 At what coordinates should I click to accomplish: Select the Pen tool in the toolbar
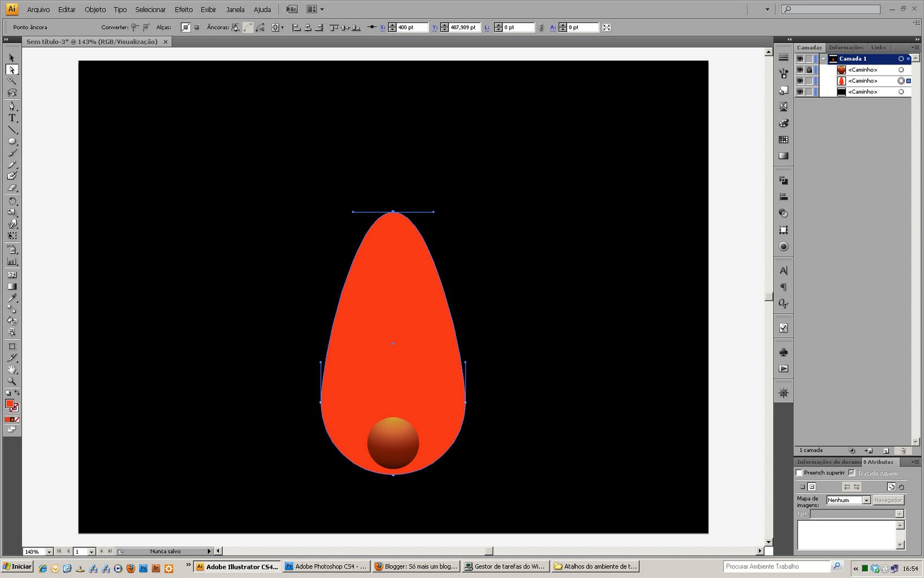[12, 106]
